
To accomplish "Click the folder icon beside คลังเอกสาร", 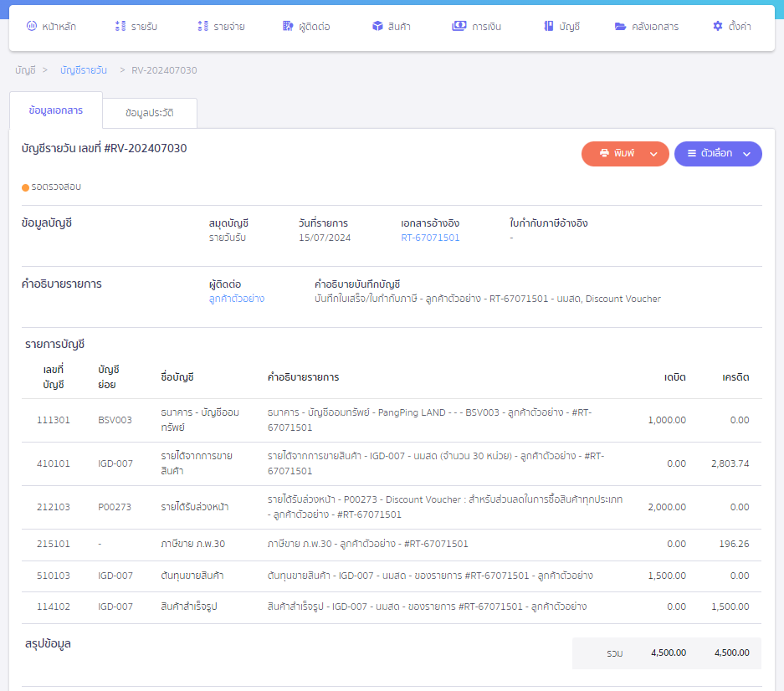I will (620, 26).
